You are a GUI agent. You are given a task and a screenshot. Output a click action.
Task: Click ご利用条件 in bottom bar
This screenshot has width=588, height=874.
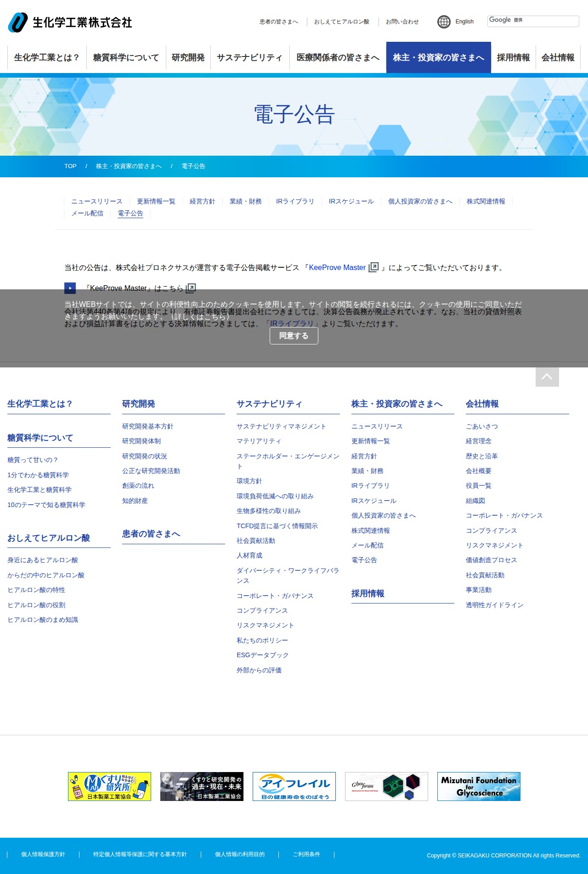pyautogui.click(x=306, y=854)
